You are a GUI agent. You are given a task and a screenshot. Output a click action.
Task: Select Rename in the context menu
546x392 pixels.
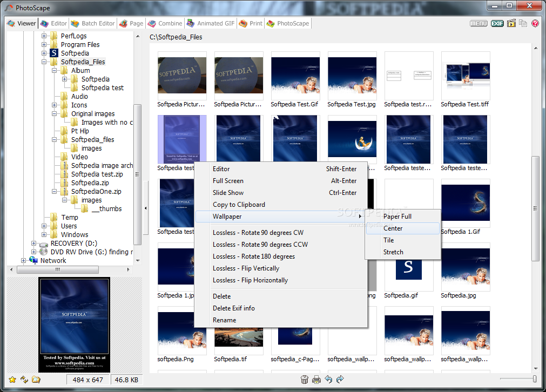[281, 320]
